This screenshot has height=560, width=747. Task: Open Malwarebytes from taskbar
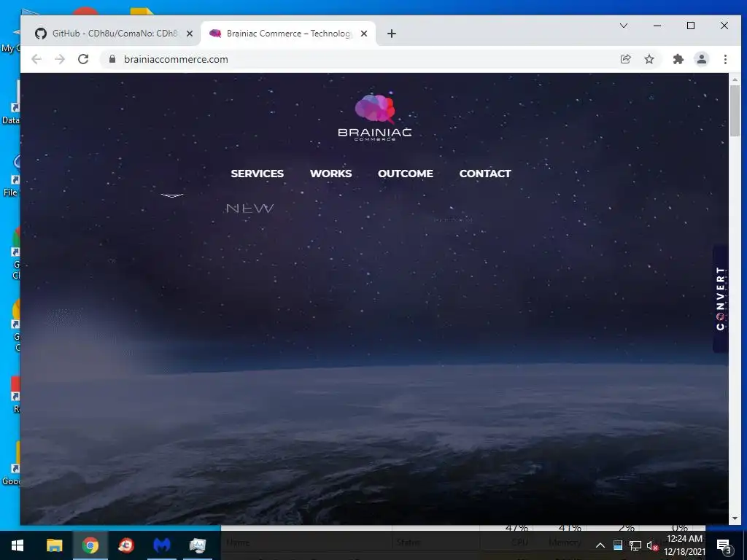pyautogui.click(x=162, y=545)
